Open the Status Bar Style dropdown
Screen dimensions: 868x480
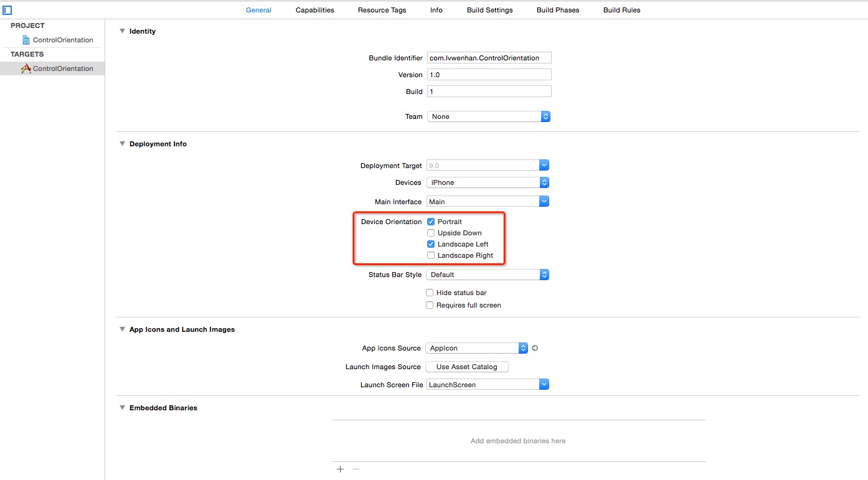[488, 275]
